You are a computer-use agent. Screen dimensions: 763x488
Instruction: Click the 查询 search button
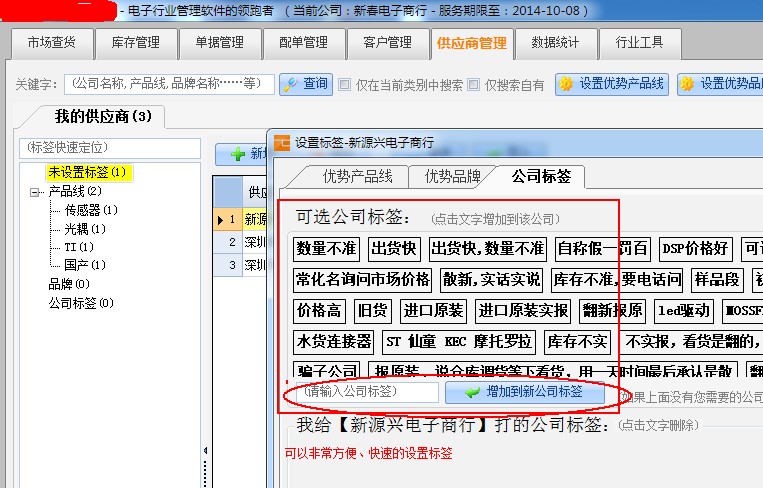pos(305,85)
